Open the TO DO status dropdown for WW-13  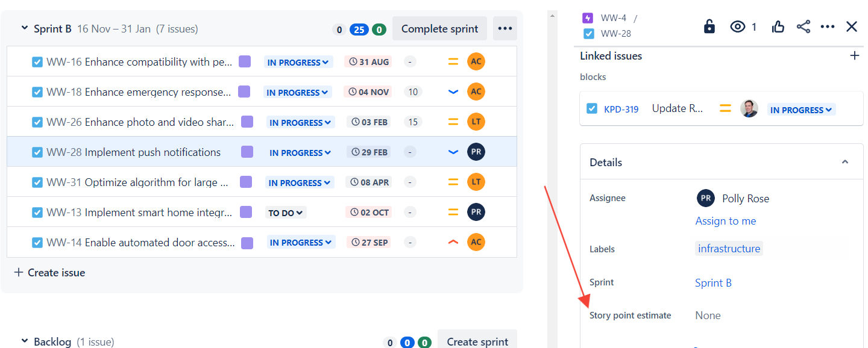click(286, 213)
